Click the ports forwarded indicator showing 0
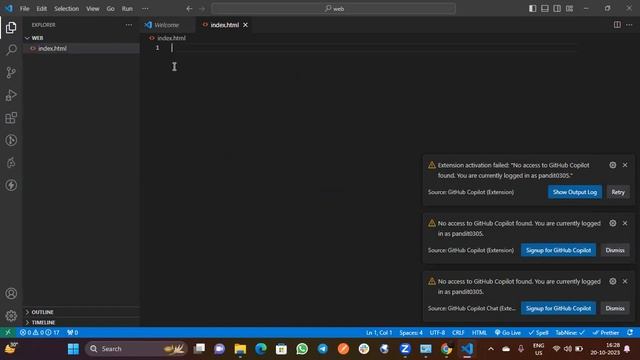Image resolution: width=640 pixels, height=360 pixels. point(73,332)
